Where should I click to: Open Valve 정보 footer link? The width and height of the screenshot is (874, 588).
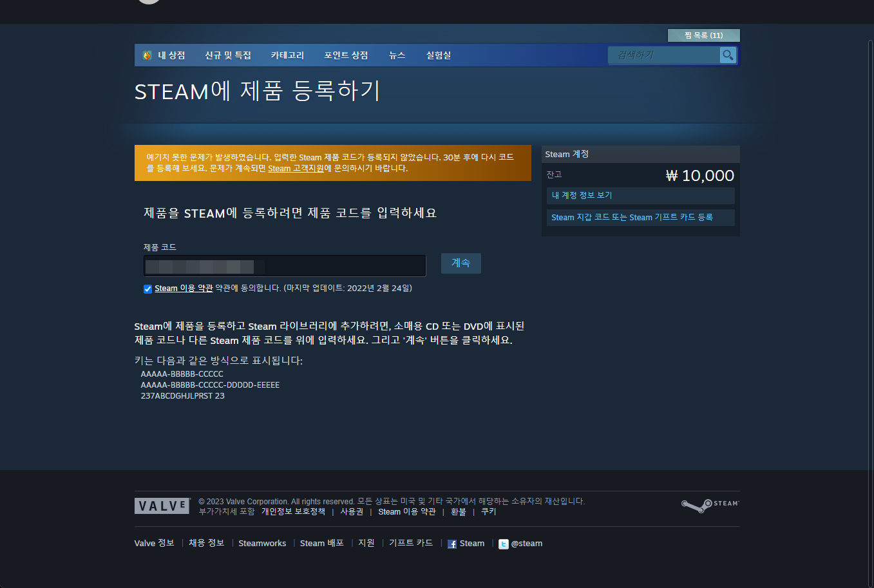[155, 544]
